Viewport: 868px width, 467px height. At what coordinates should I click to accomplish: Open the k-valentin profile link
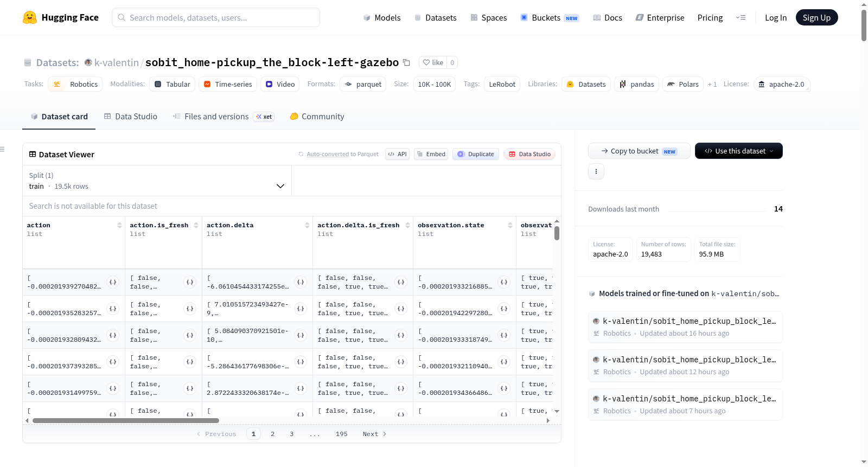click(x=116, y=62)
